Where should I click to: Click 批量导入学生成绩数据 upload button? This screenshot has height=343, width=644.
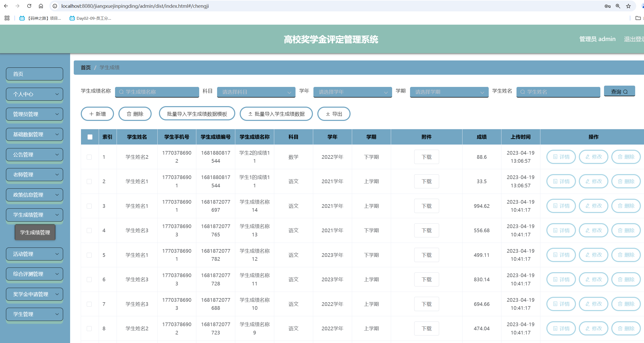point(276,114)
